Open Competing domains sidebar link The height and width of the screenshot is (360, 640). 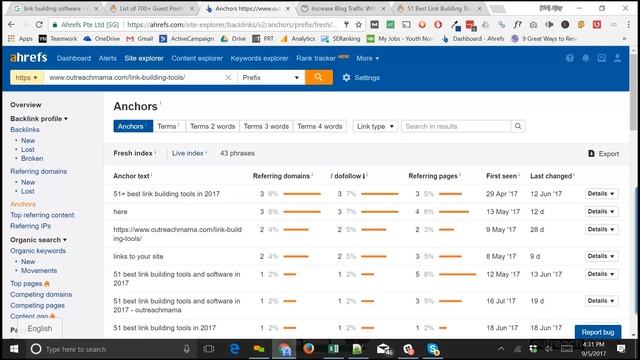coord(41,294)
